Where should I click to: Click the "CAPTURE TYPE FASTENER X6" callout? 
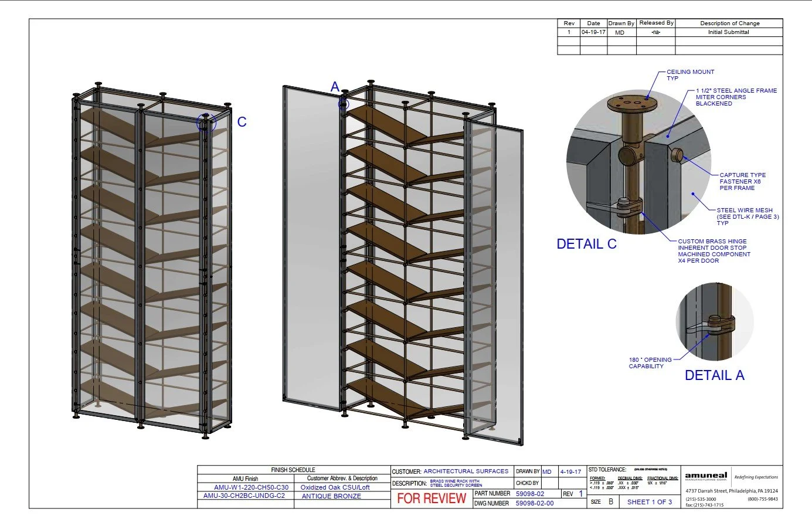742,178
